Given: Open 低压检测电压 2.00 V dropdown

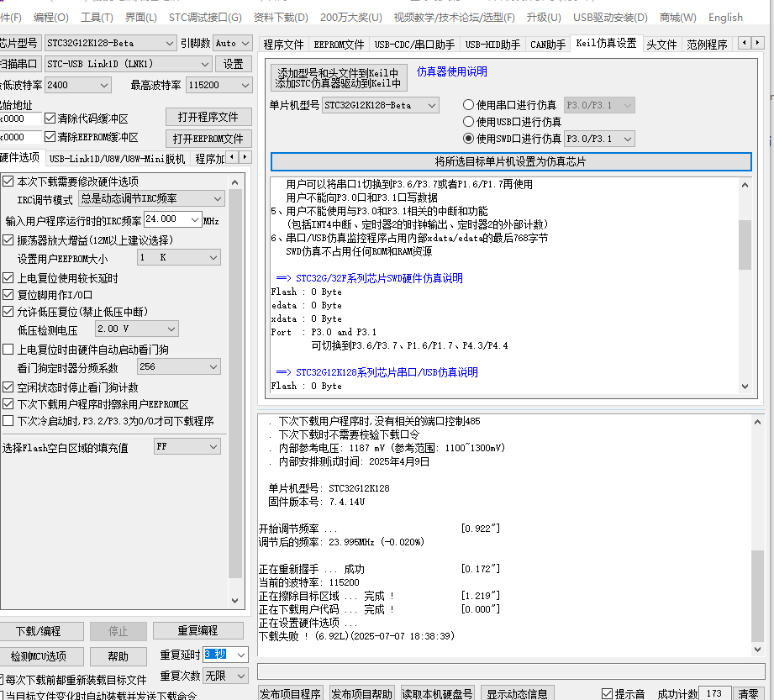Looking at the screenshot, I should tap(137, 329).
